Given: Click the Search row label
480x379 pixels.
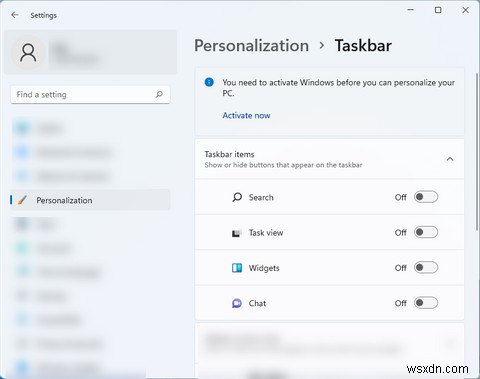Looking at the screenshot, I should click(x=261, y=197).
